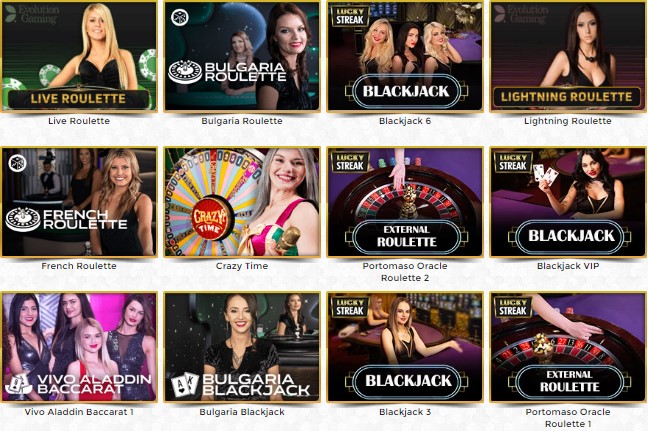Screen dimensions: 648x431
Task: Open the Portomaso Oracle Roulette 1 thumbnail
Action: click(567, 347)
